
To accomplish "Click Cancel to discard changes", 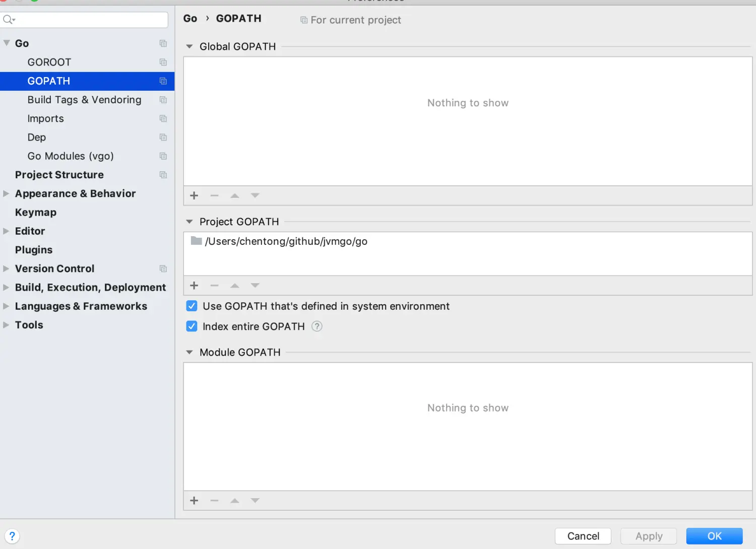I will coord(583,536).
